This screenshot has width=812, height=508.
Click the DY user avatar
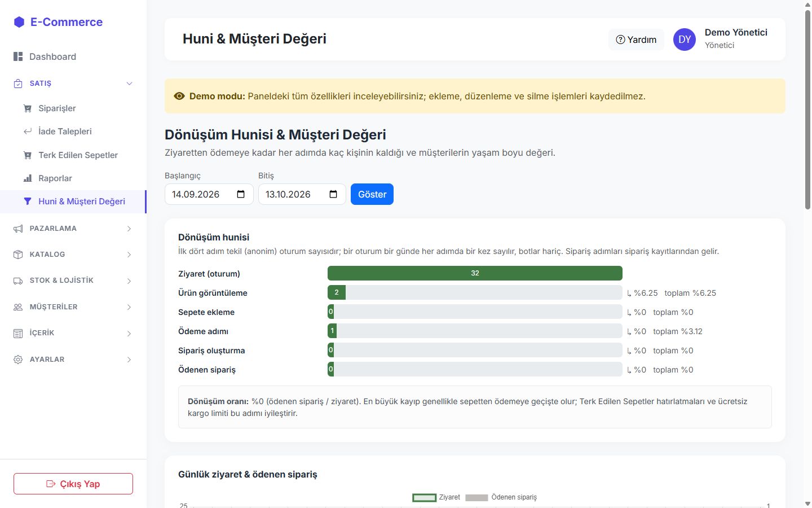click(x=685, y=40)
